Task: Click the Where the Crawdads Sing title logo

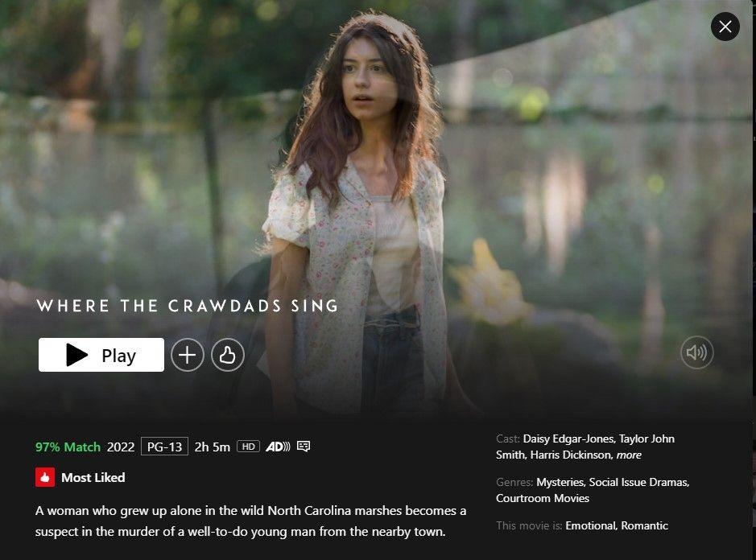Action: pos(188,306)
